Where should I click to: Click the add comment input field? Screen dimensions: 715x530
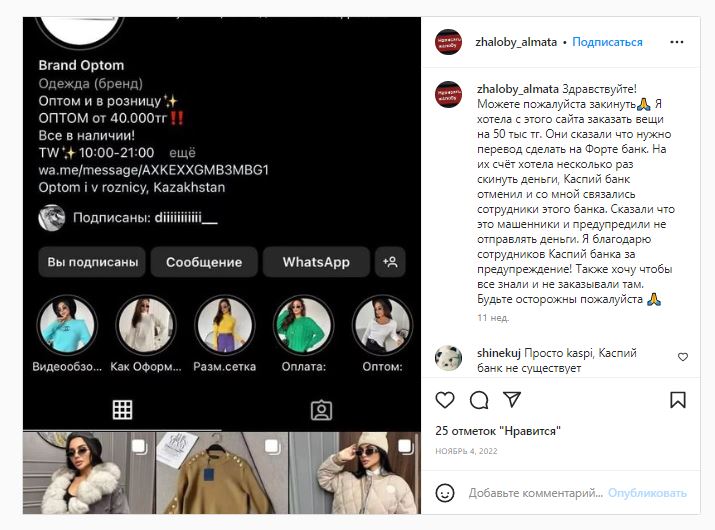[x=535, y=493]
